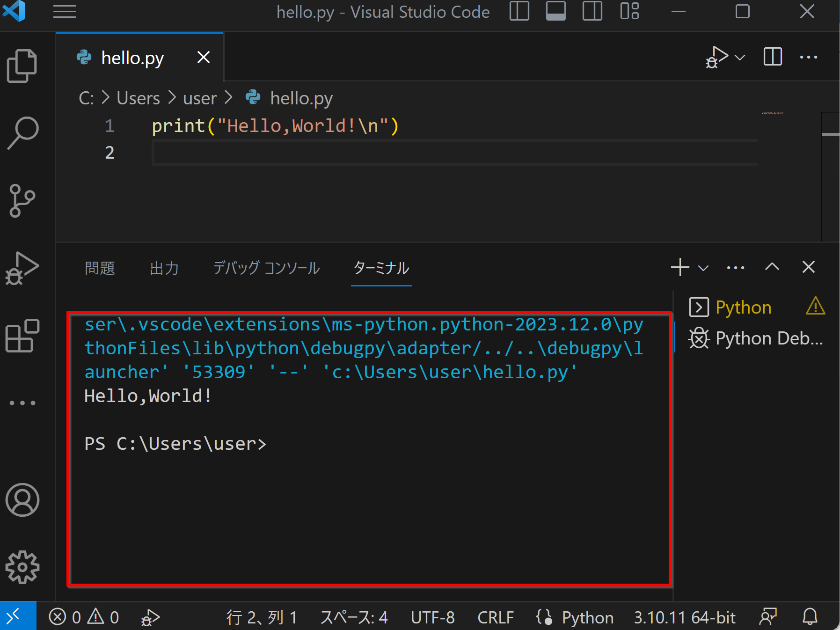Open the Extensions view

[22, 336]
